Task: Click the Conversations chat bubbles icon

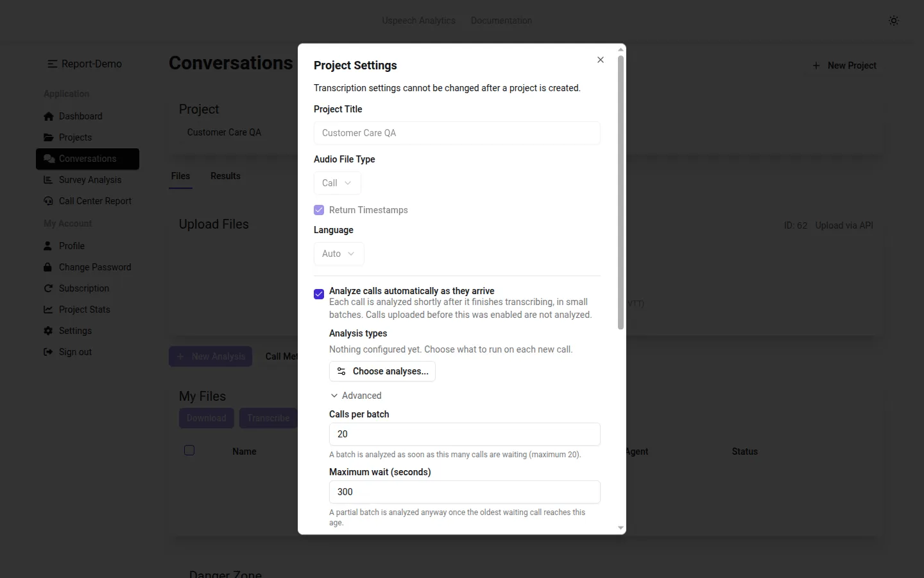Action: 49,159
